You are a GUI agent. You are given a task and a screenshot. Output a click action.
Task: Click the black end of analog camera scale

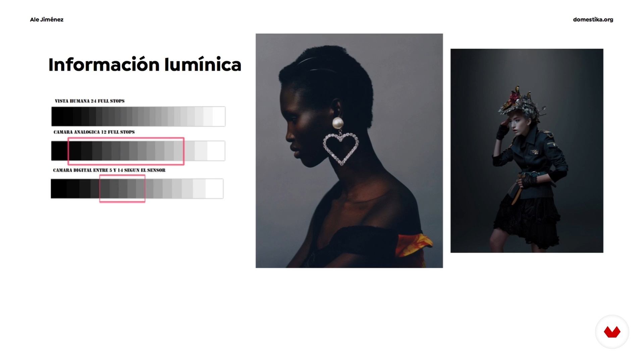click(x=59, y=151)
